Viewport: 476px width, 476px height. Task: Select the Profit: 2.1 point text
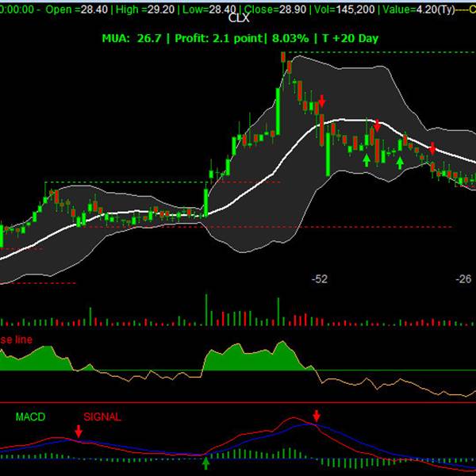[218, 39]
